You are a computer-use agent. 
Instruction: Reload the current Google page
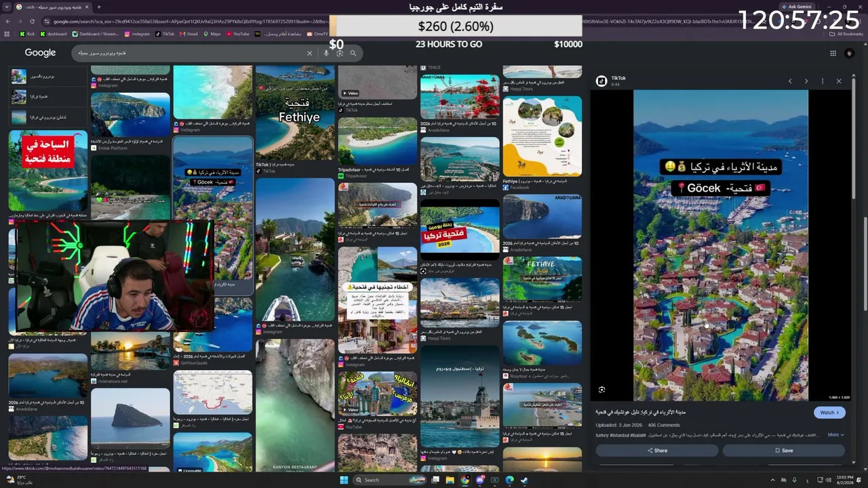click(x=32, y=21)
